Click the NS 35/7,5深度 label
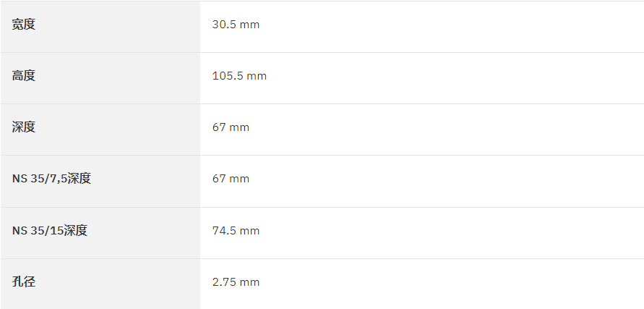 click(x=51, y=179)
